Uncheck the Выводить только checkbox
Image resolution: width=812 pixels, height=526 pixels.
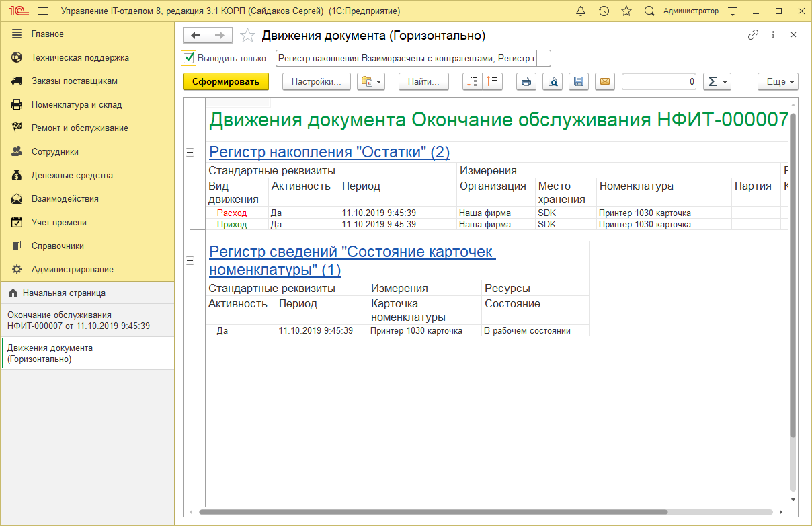click(188, 59)
